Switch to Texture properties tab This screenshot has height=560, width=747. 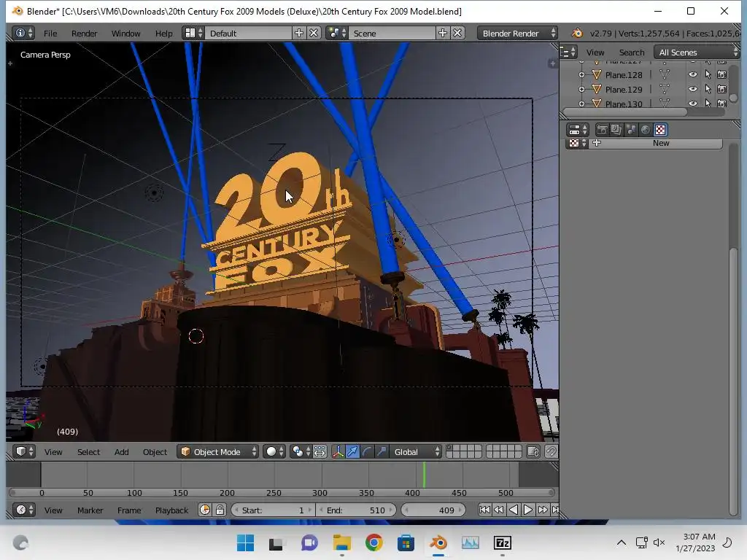pos(660,130)
